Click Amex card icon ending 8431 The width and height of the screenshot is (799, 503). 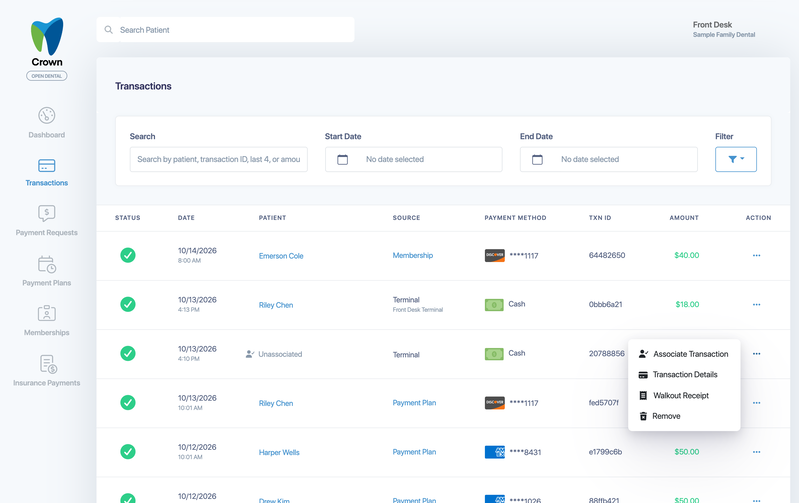click(x=494, y=452)
